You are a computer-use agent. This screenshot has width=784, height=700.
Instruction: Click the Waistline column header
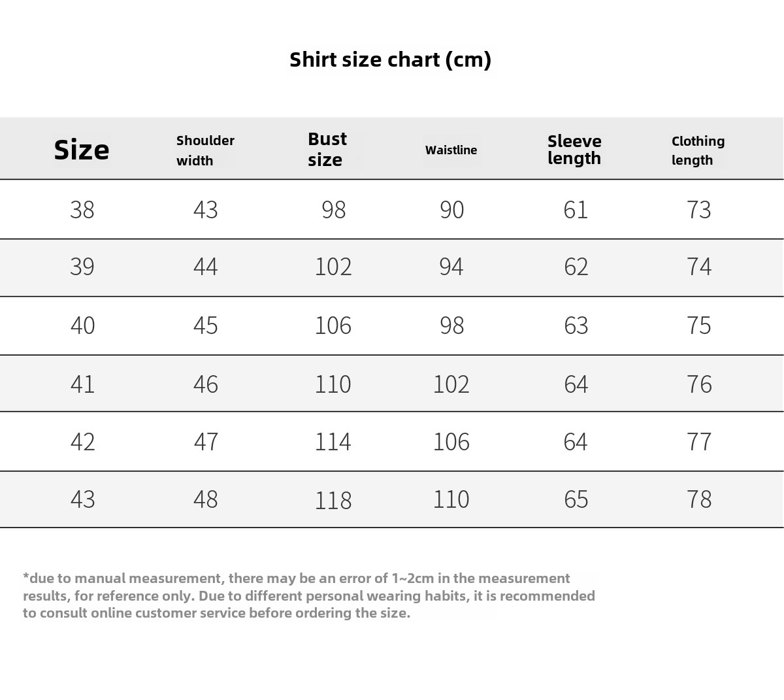tap(451, 150)
